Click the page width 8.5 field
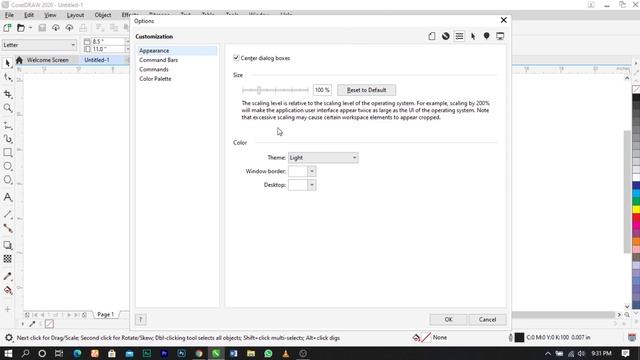The height and width of the screenshot is (360, 640). tap(107, 41)
